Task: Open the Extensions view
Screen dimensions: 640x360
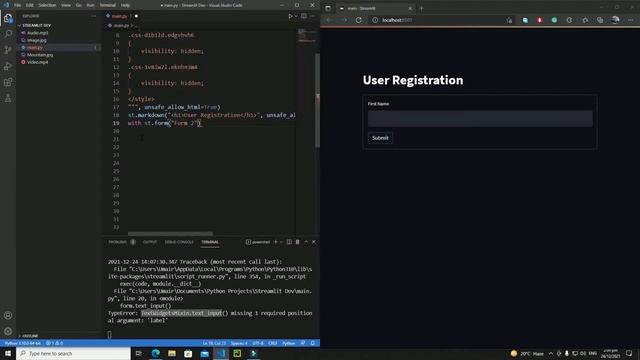Action: [8, 82]
